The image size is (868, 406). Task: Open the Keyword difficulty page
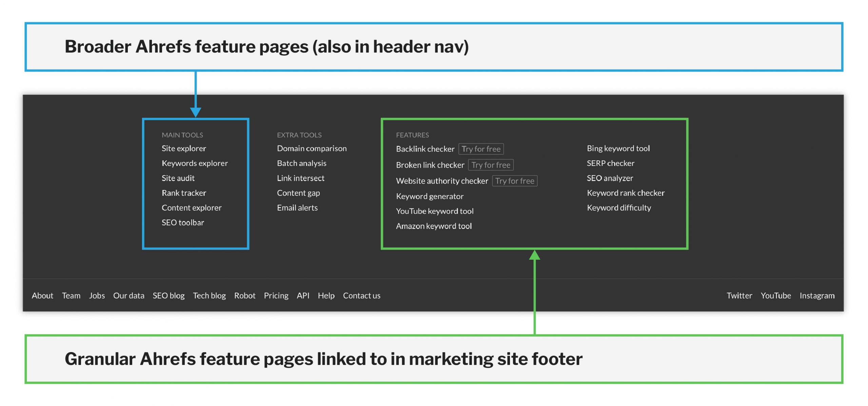619,208
